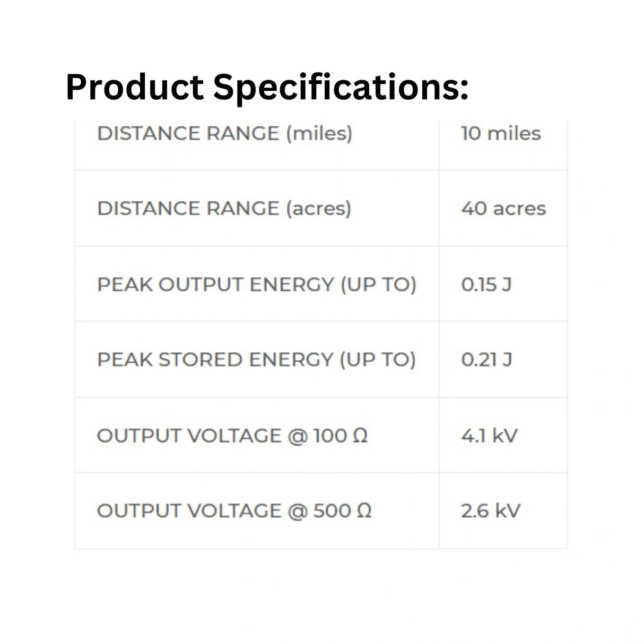The height and width of the screenshot is (644, 644).
Task: Click the 0.21 J value
Action: pyautogui.click(x=486, y=360)
